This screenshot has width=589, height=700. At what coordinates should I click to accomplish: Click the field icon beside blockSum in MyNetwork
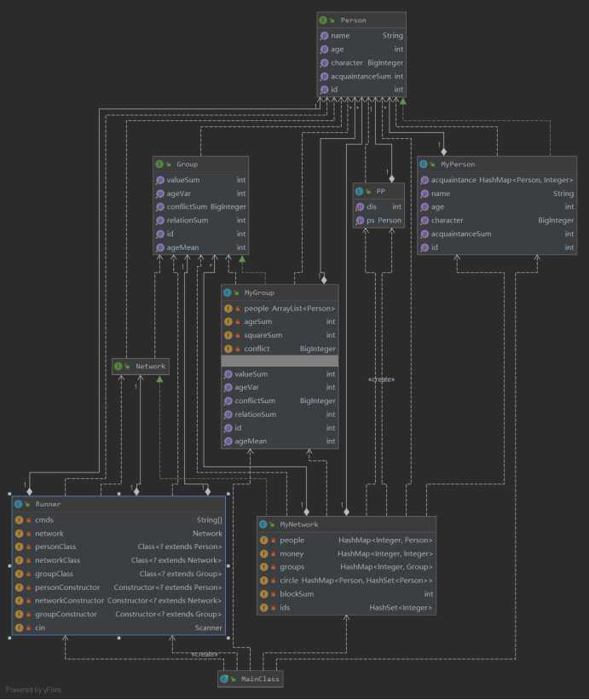point(263,594)
